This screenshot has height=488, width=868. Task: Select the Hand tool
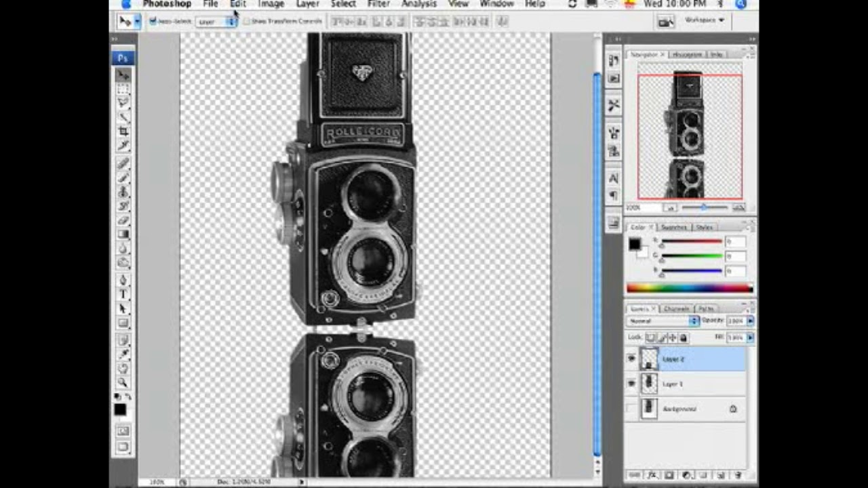click(x=123, y=369)
